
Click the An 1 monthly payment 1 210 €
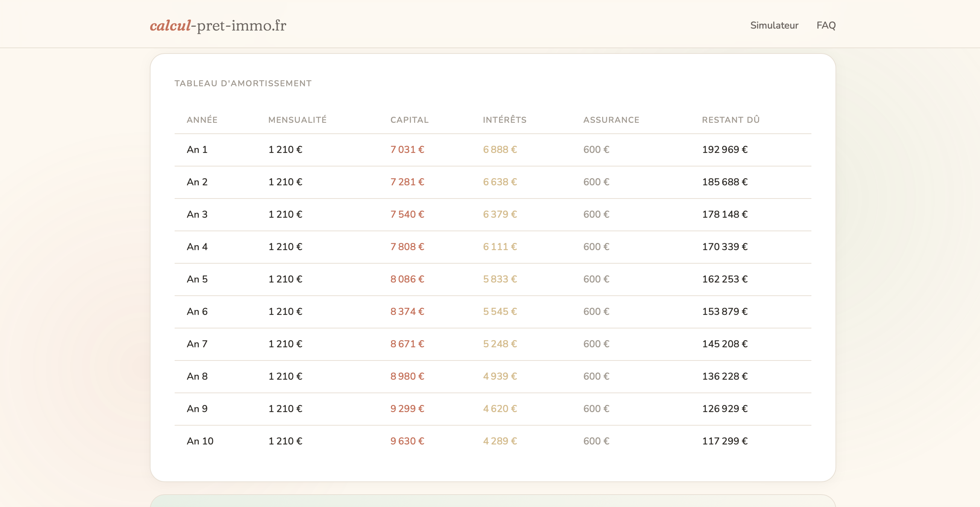pyautogui.click(x=285, y=150)
